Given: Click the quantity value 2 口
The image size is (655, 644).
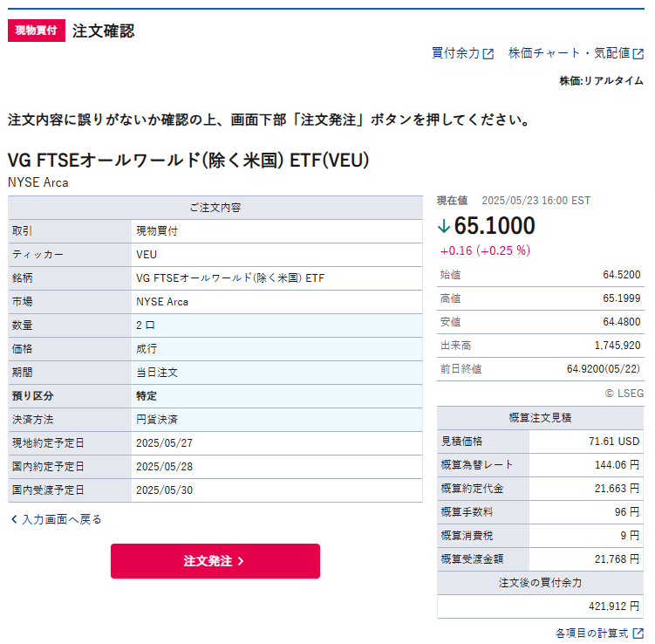Looking at the screenshot, I should click(x=146, y=325).
